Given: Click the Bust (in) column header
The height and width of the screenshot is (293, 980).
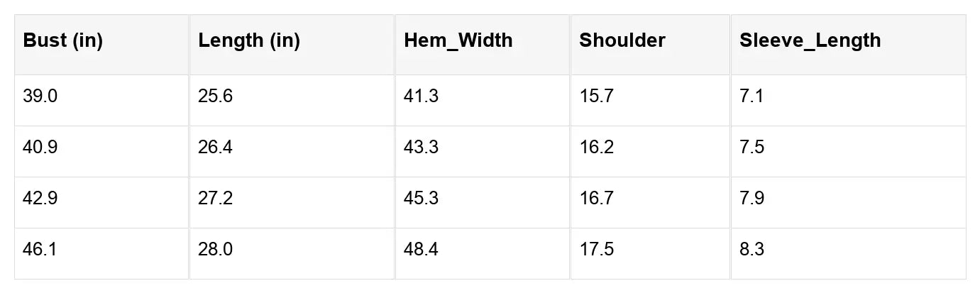Looking at the screenshot, I should pos(63,40).
